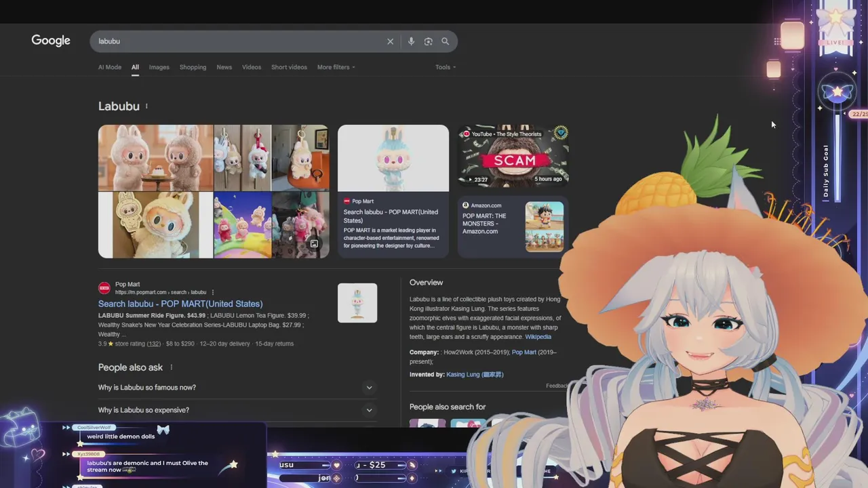Click the image gallery icon on the last Labubu photo
The width and height of the screenshot is (868, 488).
pyautogui.click(x=314, y=243)
